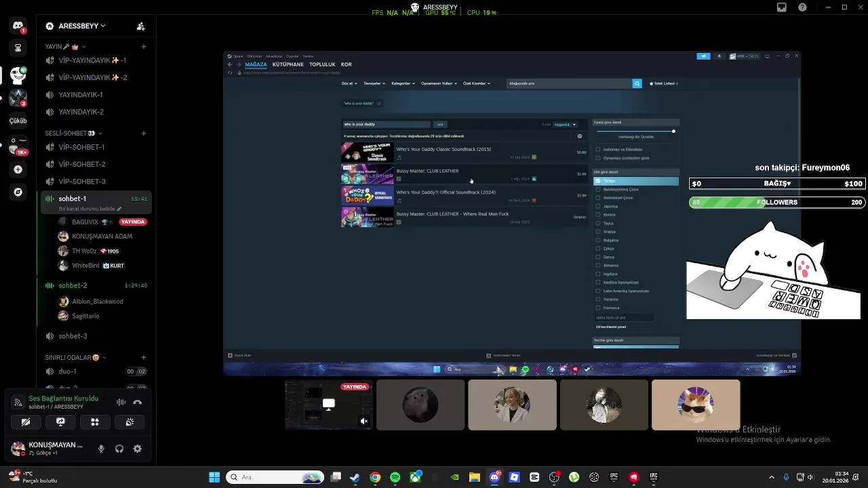Mute microphone in user panel

point(101,449)
